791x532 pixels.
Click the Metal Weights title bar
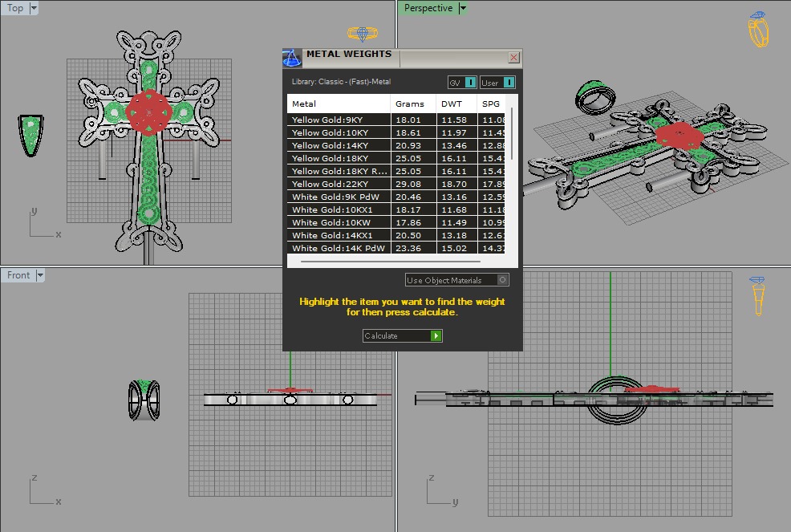403,58
